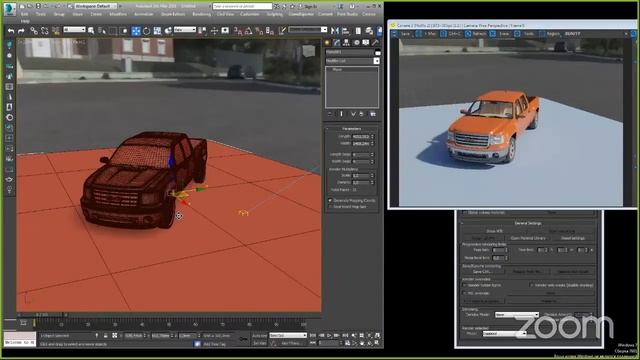
Task: Toggle the 3D Snaps icon
Action: (238, 31)
